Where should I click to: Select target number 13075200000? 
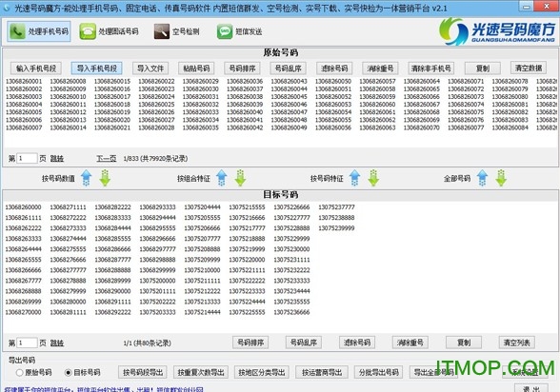[157, 281]
